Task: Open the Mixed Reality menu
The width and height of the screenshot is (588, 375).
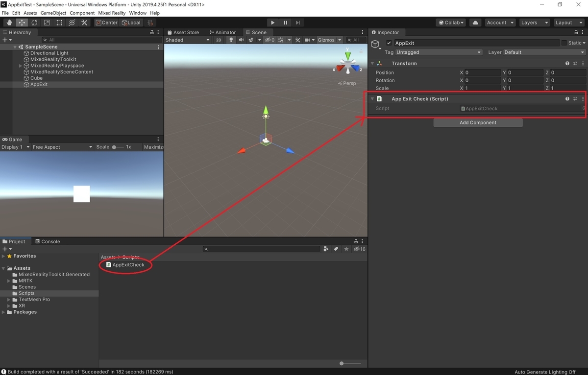Action: click(x=111, y=13)
